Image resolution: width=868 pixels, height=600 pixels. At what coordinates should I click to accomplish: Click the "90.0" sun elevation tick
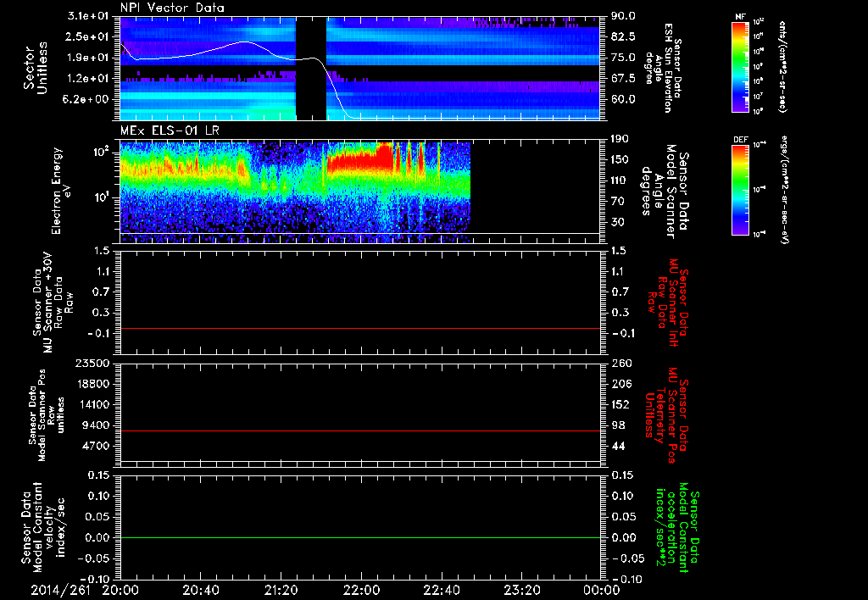[x=623, y=16]
